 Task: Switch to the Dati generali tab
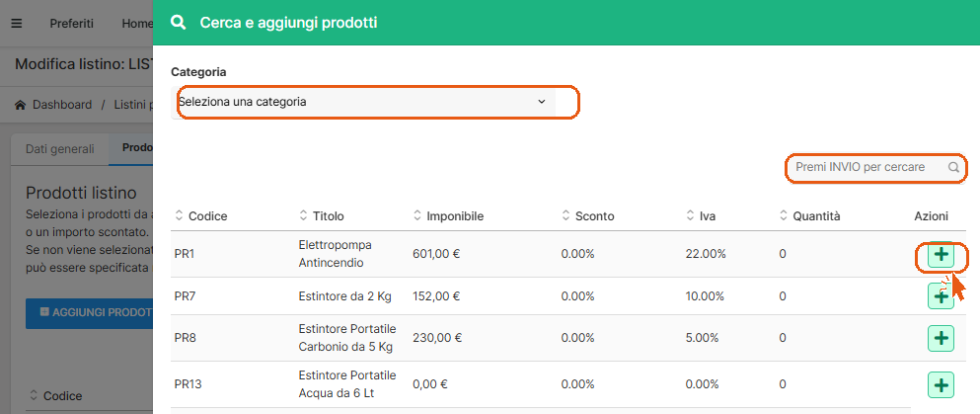tap(60, 149)
